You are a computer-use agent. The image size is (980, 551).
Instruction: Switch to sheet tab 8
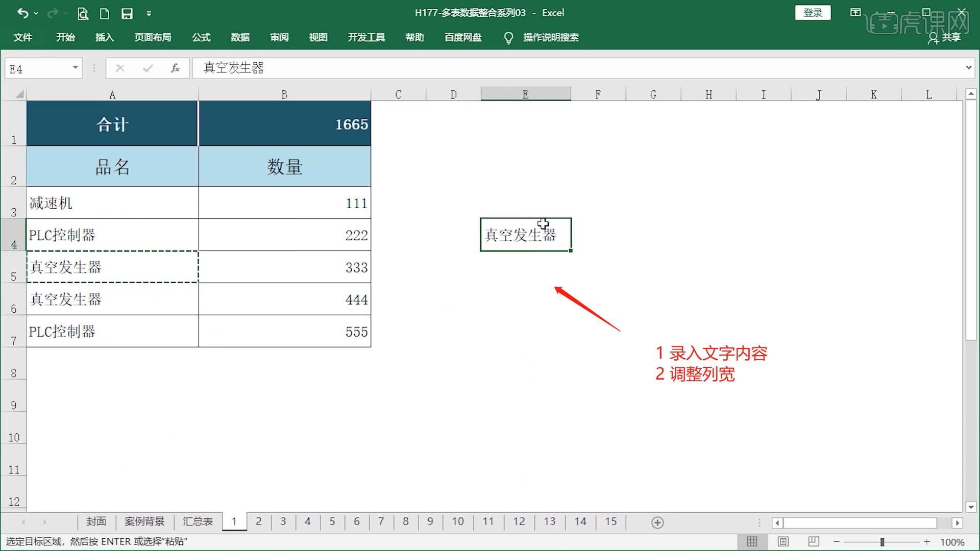[406, 521]
